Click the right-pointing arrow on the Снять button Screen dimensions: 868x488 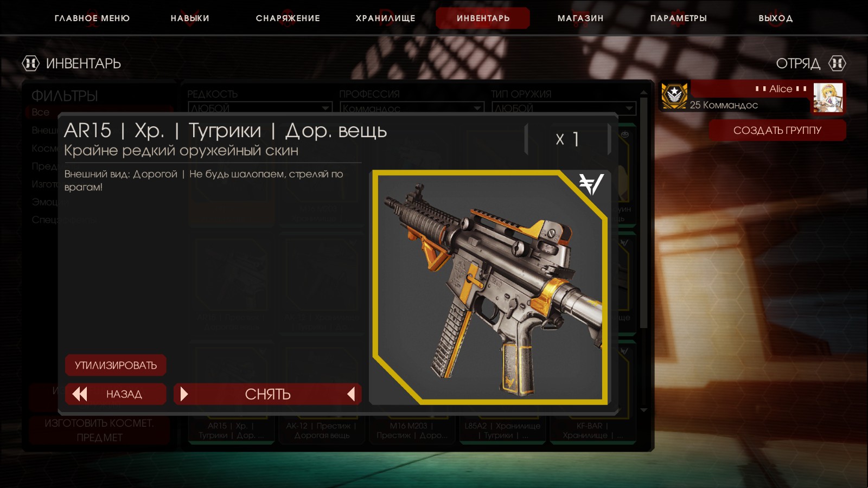click(x=184, y=394)
